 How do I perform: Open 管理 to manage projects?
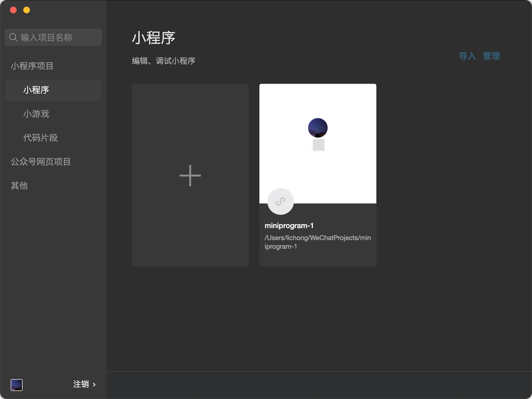click(491, 56)
